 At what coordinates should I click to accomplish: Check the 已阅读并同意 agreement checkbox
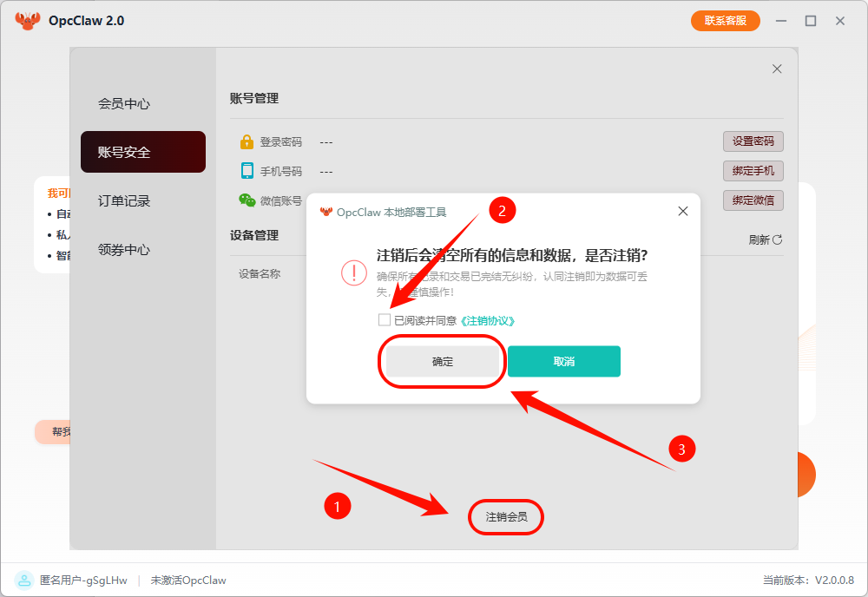point(385,320)
